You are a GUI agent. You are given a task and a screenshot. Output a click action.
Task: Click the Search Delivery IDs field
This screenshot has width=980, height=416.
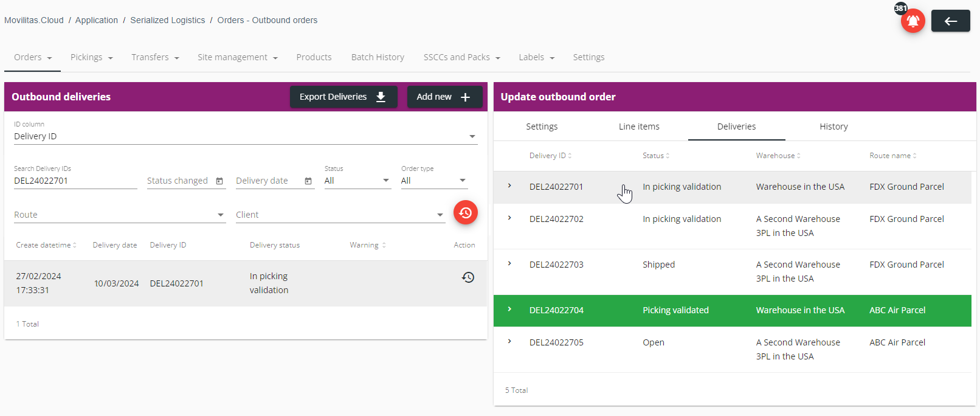(75, 181)
